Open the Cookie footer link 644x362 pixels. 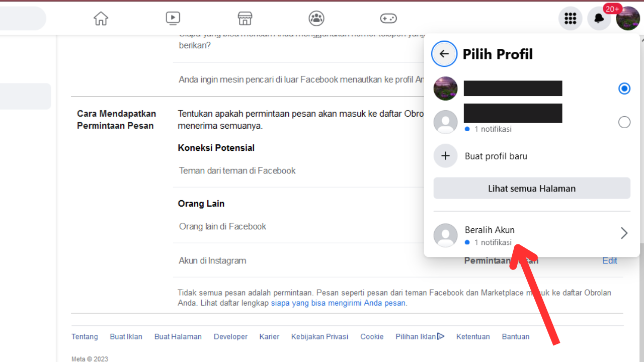372,336
